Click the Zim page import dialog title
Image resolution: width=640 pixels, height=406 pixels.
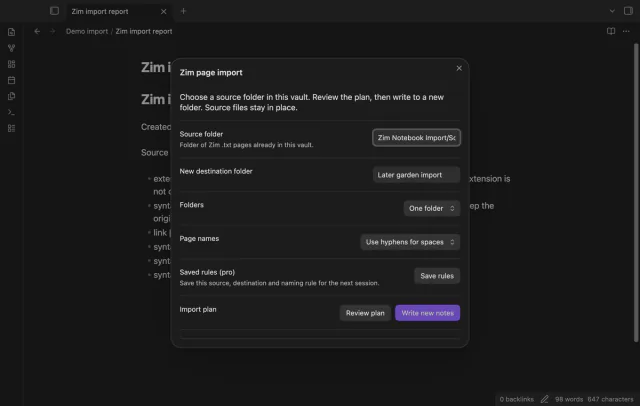(x=211, y=72)
